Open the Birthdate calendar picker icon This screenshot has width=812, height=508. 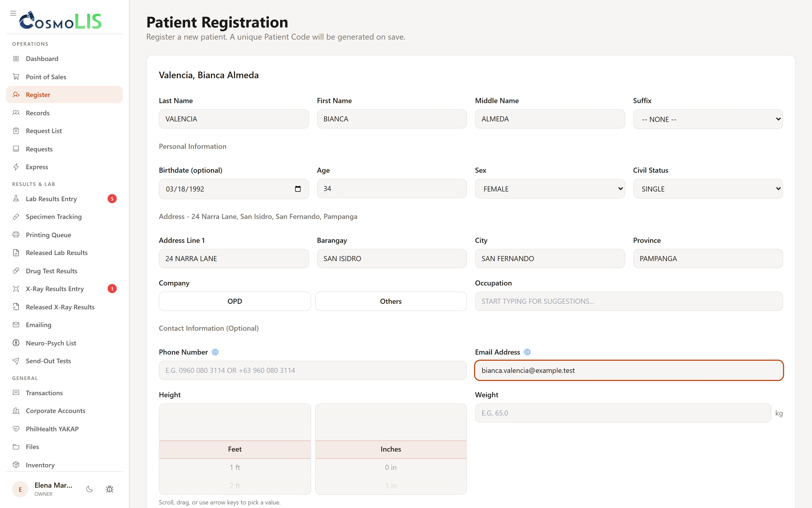298,189
